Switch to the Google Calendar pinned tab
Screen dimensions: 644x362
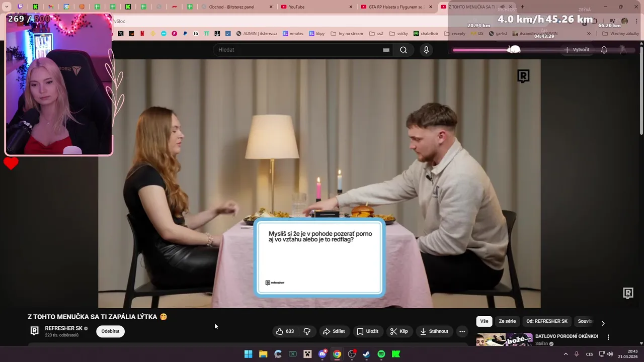[66, 7]
